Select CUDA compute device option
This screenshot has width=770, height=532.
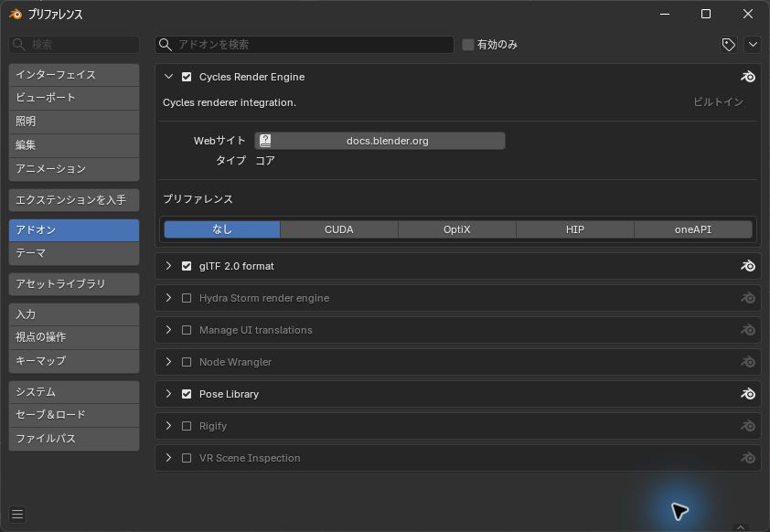(x=339, y=229)
